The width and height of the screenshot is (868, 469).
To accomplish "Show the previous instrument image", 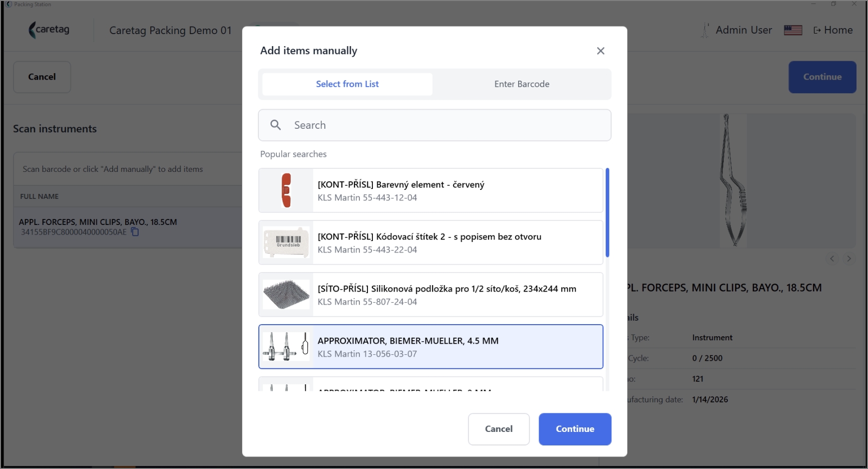I will tap(832, 259).
